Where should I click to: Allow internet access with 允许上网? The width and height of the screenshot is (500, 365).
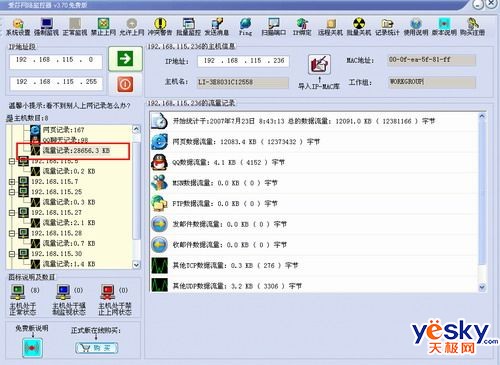tap(132, 27)
